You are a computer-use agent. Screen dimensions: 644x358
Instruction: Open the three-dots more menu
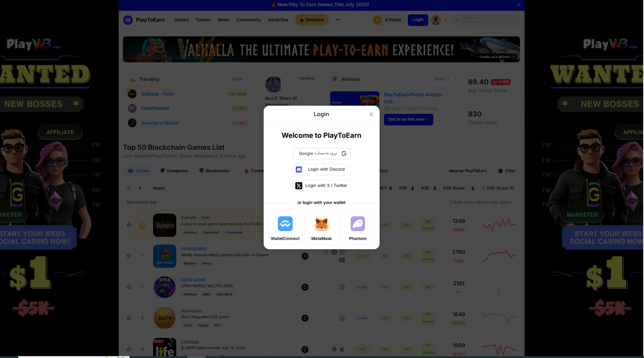tap(338, 20)
